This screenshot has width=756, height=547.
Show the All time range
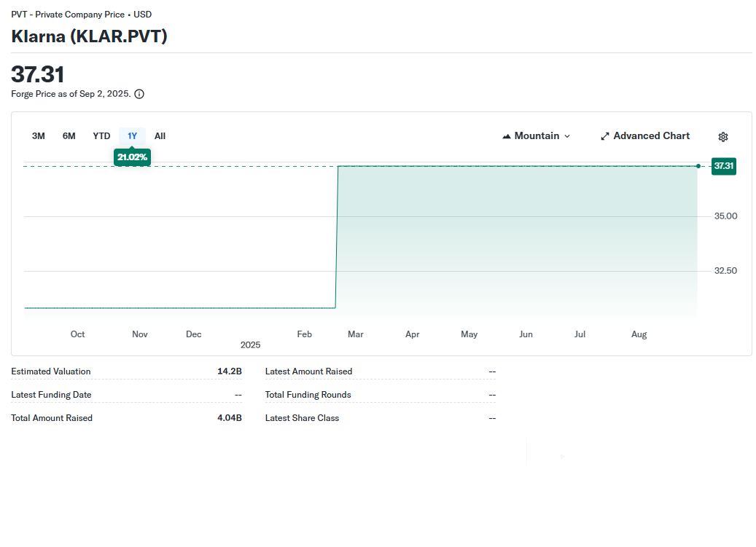(160, 135)
